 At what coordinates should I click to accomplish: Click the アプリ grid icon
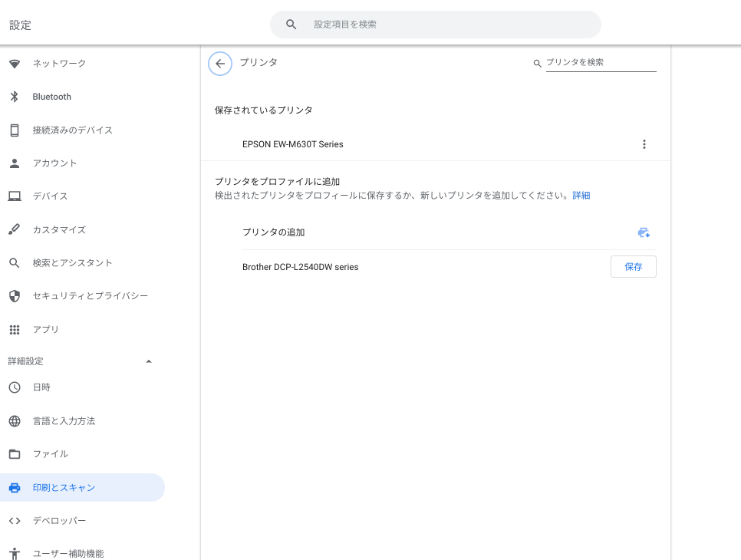pyautogui.click(x=15, y=329)
